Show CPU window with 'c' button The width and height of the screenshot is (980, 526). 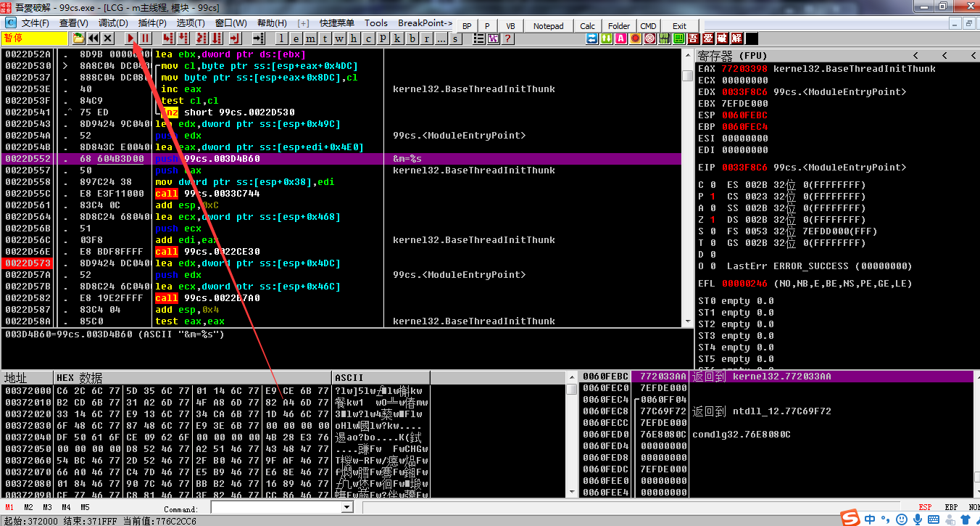(368, 38)
